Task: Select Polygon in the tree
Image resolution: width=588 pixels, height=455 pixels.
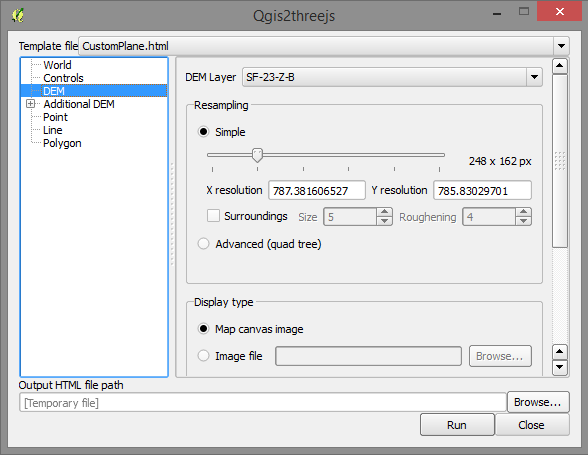Action: (x=62, y=143)
